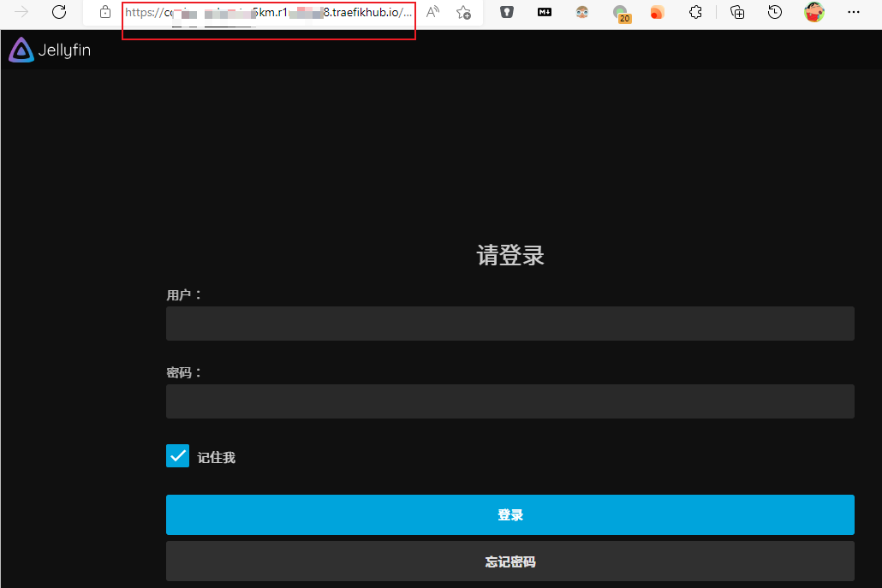Open the browser Settings and more menu
882x588 pixels.
[854, 12]
